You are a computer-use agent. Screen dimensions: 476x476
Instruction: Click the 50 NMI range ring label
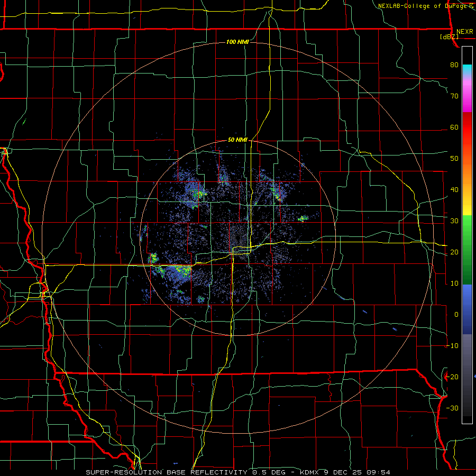pyautogui.click(x=237, y=140)
